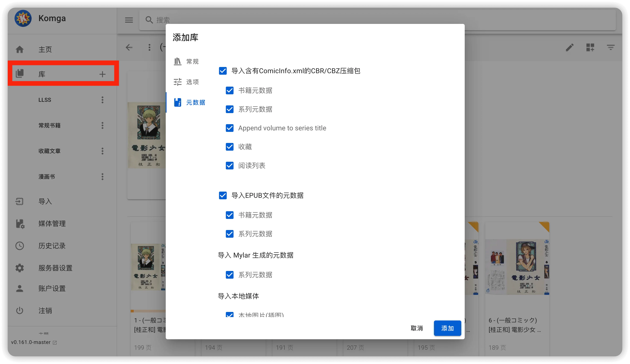Click the 取消 button
The height and width of the screenshot is (364, 630).
coord(416,328)
